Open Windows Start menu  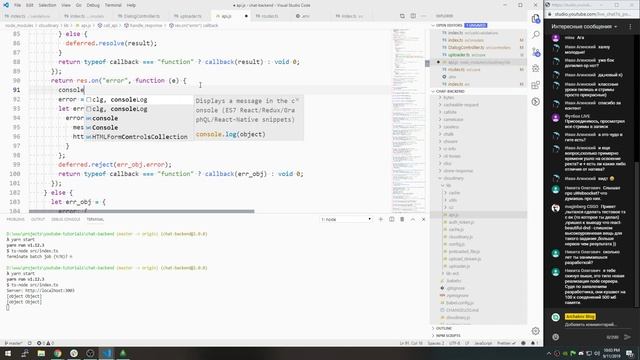tap(8, 353)
